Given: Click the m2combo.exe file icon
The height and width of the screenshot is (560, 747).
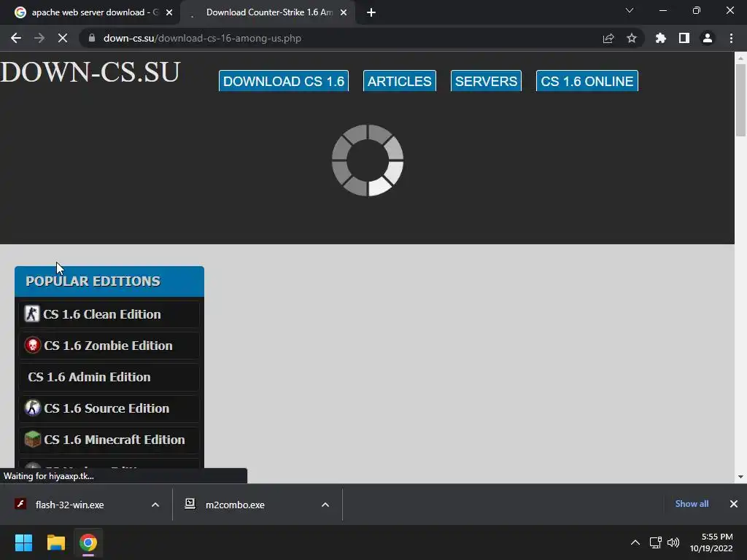Looking at the screenshot, I should click(190, 504).
